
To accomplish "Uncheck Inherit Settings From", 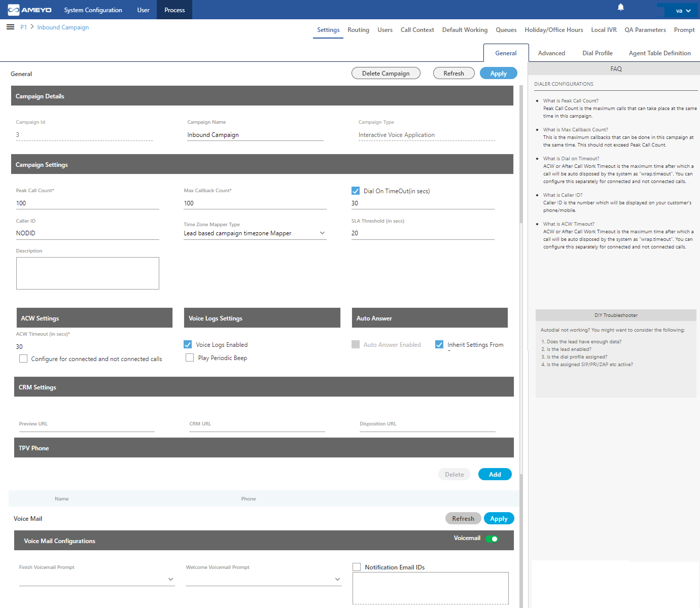I will click(x=439, y=344).
